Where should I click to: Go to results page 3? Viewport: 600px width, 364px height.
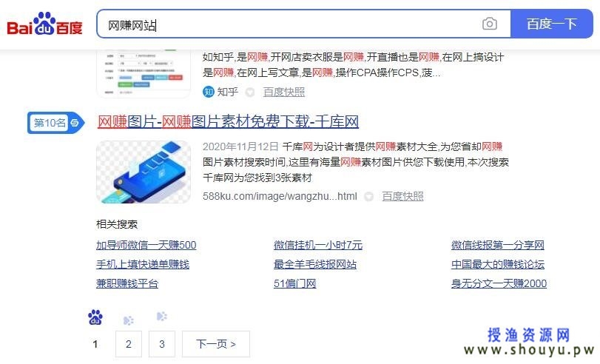coord(162,344)
